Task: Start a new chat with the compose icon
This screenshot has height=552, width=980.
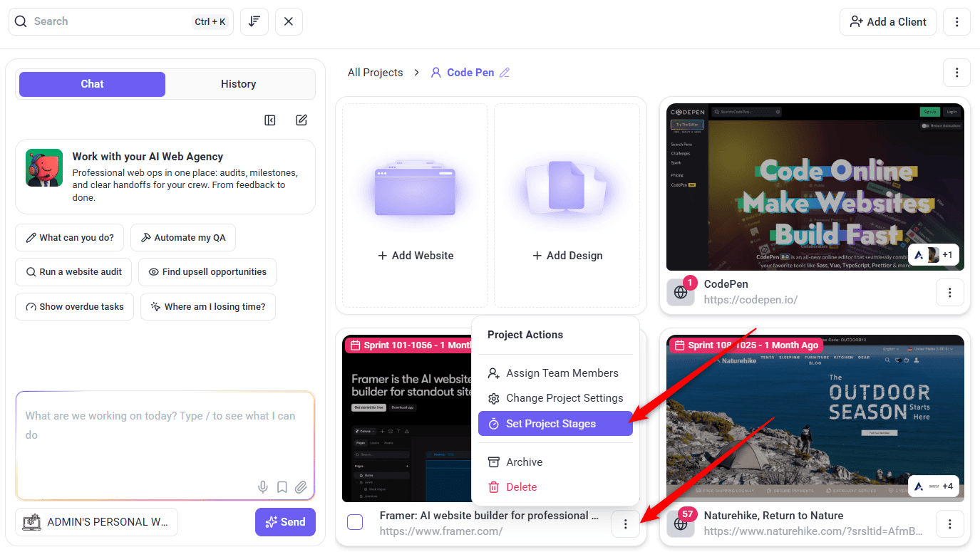Action: pyautogui.click(x=301, y=120)
